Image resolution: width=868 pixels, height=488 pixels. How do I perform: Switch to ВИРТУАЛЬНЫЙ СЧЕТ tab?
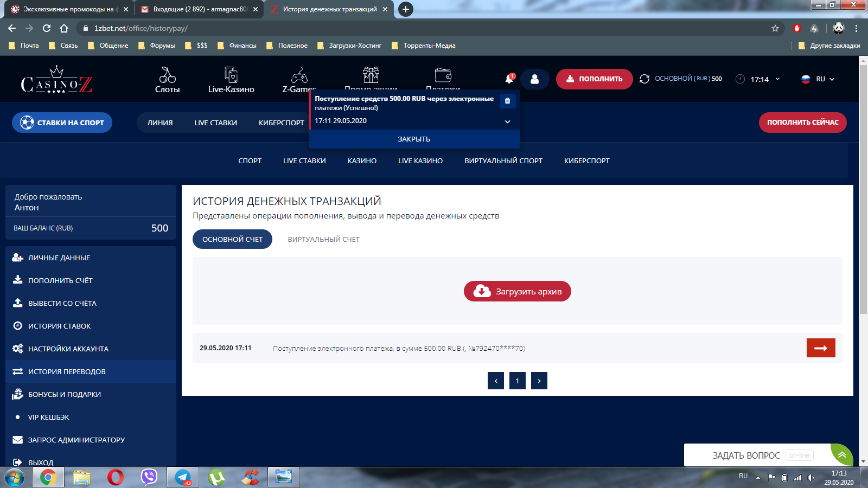[x=324, y=239]
